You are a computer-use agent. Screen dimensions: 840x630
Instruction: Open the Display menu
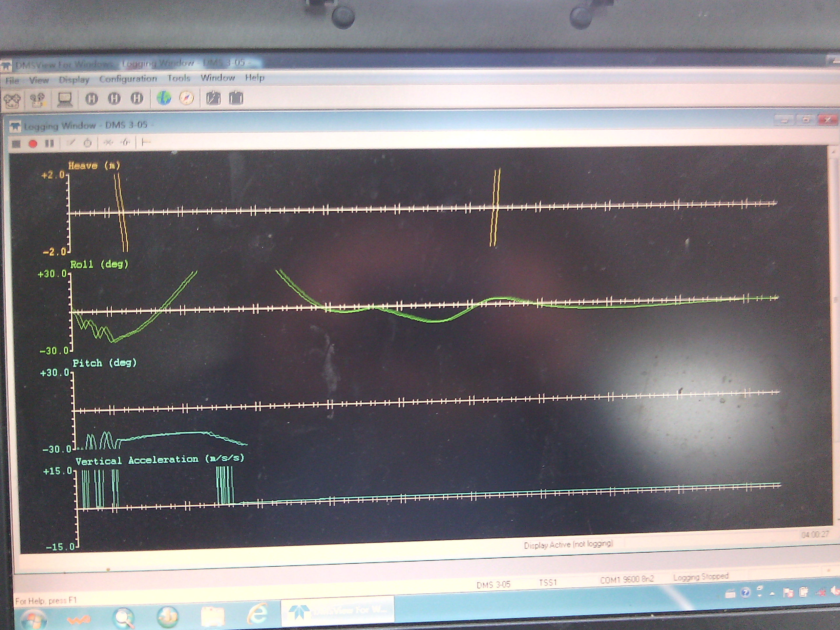point(74,80)
